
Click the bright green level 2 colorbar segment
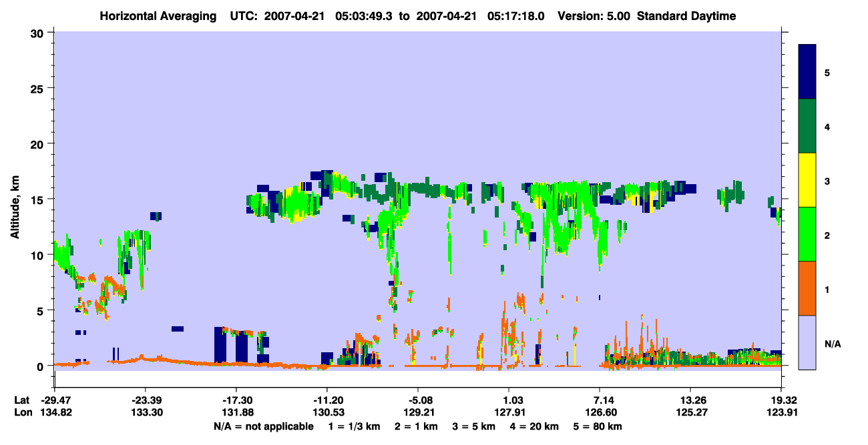[x=807, y=234]
